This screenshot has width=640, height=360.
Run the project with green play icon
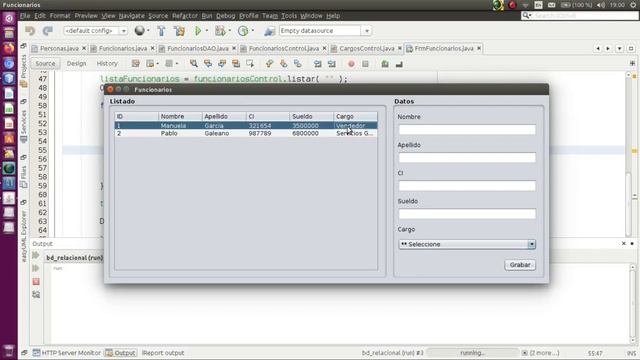coord(198,31)
